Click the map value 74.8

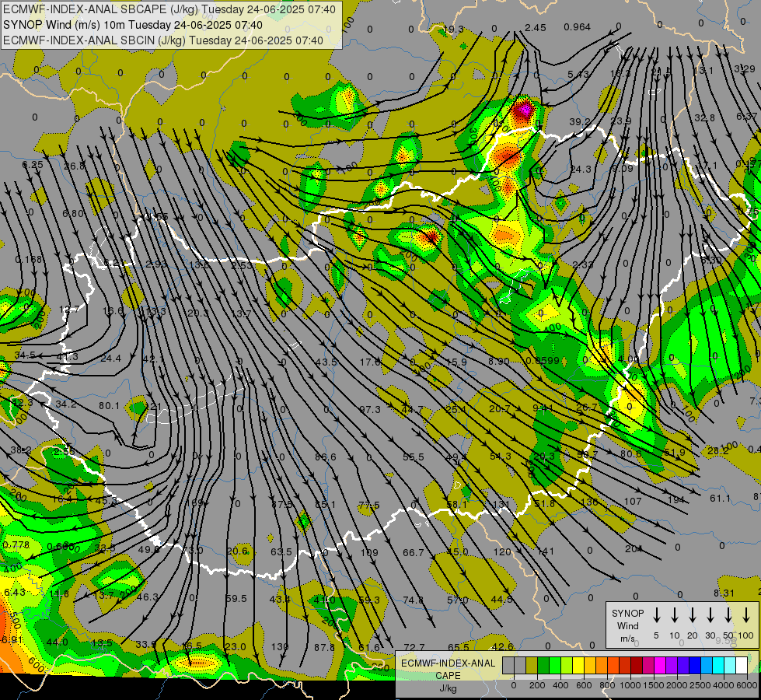pos(414,600)
